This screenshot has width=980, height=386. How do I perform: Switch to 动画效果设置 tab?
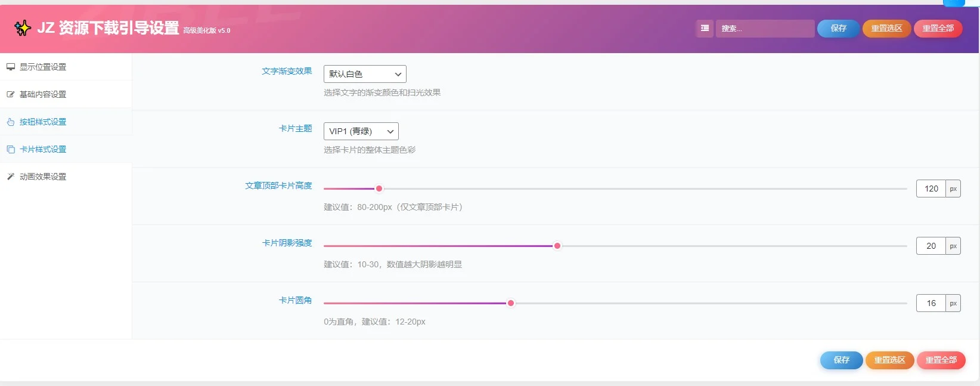point(43,177)
